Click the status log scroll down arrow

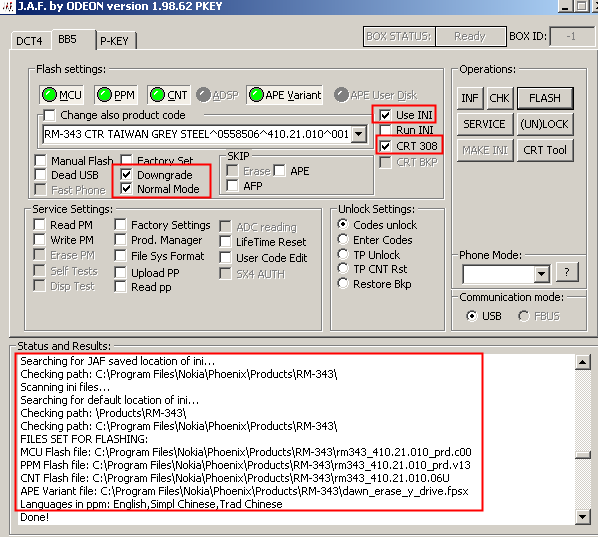click(583, 517)
